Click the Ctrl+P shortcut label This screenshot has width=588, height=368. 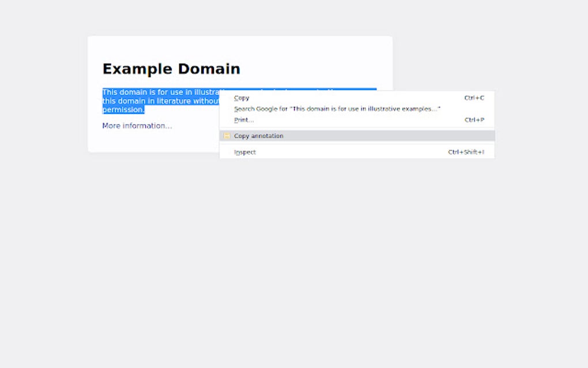[x=473, y=119]
